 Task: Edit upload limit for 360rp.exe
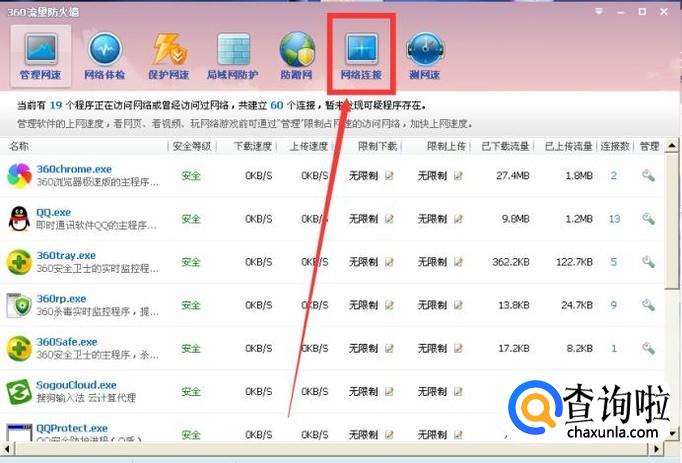pos(458,305)
